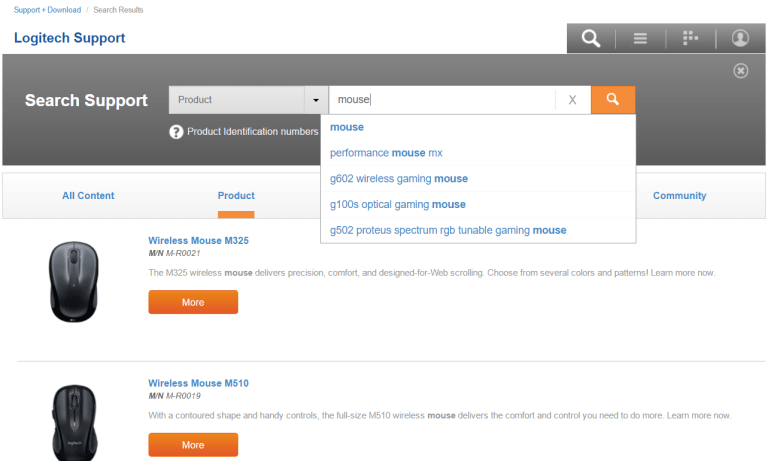The image size is (777, 461).
Task: Select 'g100s optical gaming mouse' suggestion
Action: coord(478,205)
